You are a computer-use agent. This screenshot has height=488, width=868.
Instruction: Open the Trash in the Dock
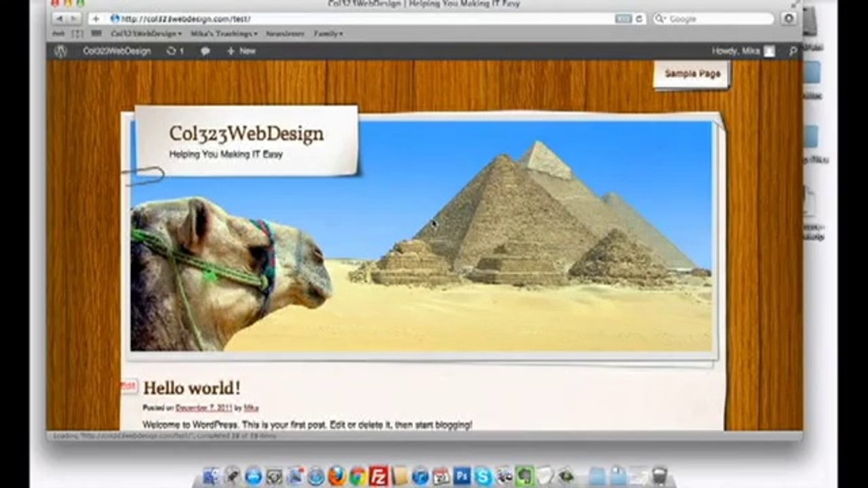(659, 476)
